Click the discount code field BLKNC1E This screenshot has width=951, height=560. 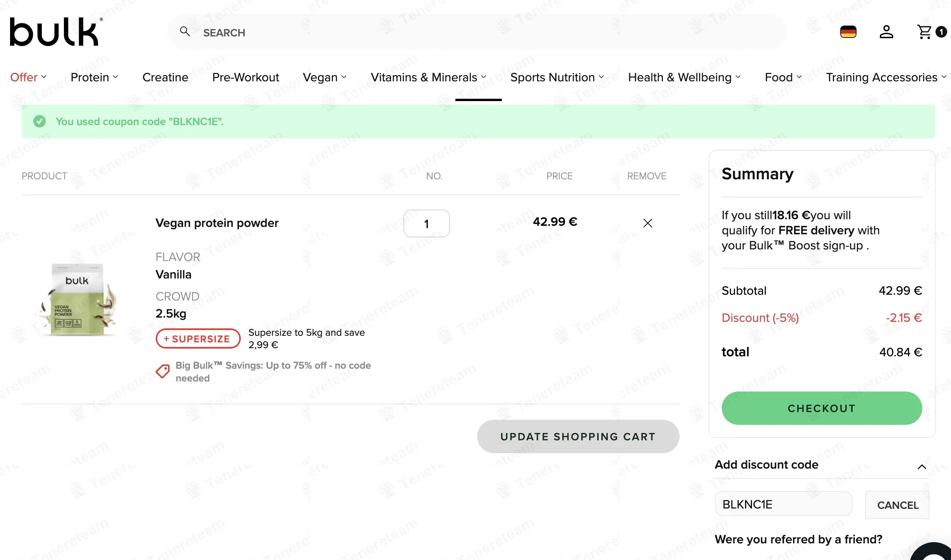click(x=783, y=504)
